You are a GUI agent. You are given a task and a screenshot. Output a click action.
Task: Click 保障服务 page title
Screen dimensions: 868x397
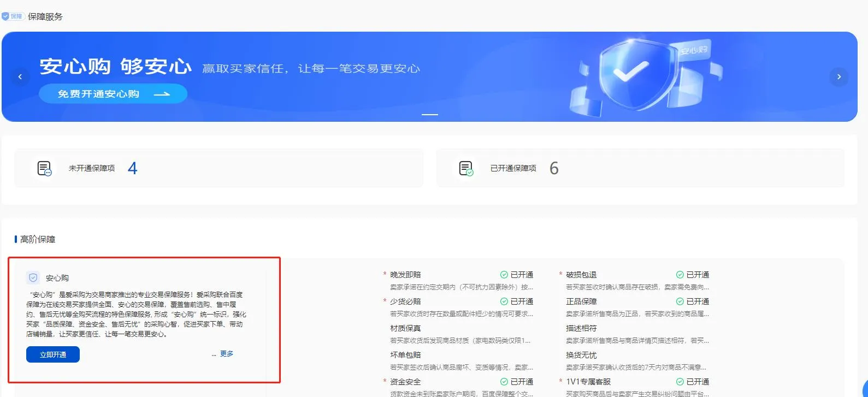click(45, 17)
